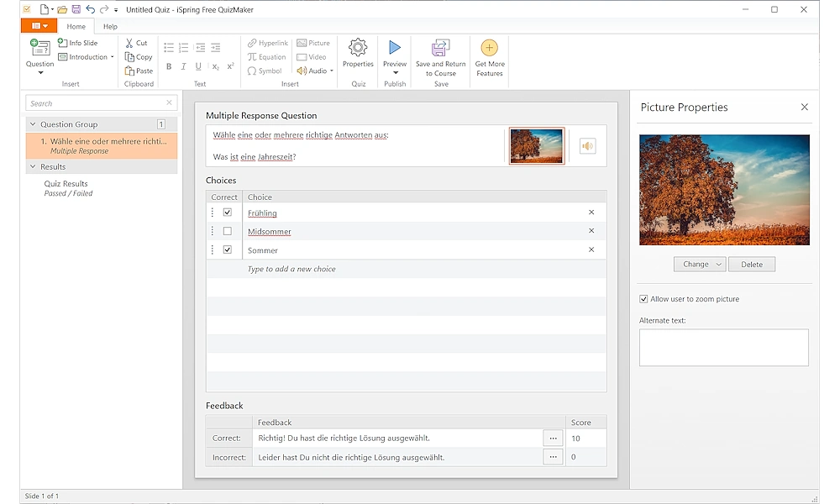Add audio to question via speaker icon
The width and height of the screenshot is (840, 504).
tap(588, 145)
